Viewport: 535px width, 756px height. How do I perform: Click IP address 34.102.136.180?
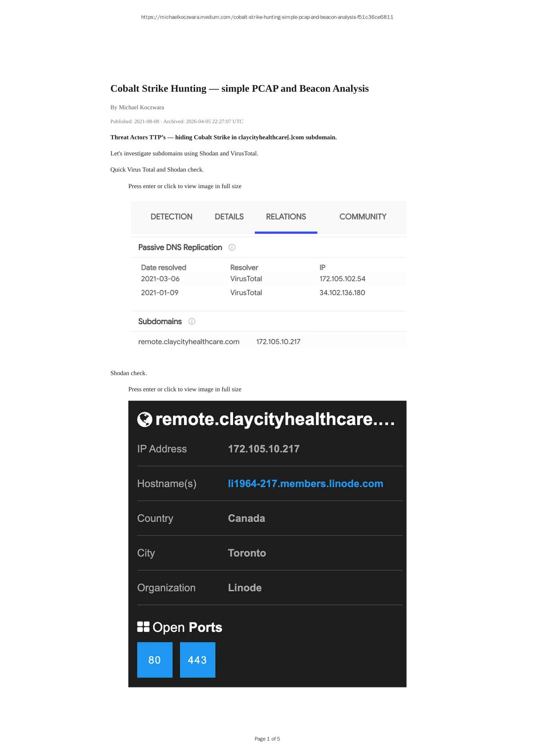[342, 292]
